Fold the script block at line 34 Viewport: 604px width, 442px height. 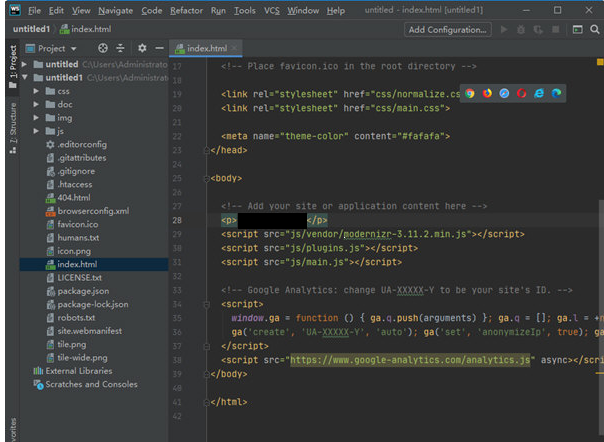point(206,304)
